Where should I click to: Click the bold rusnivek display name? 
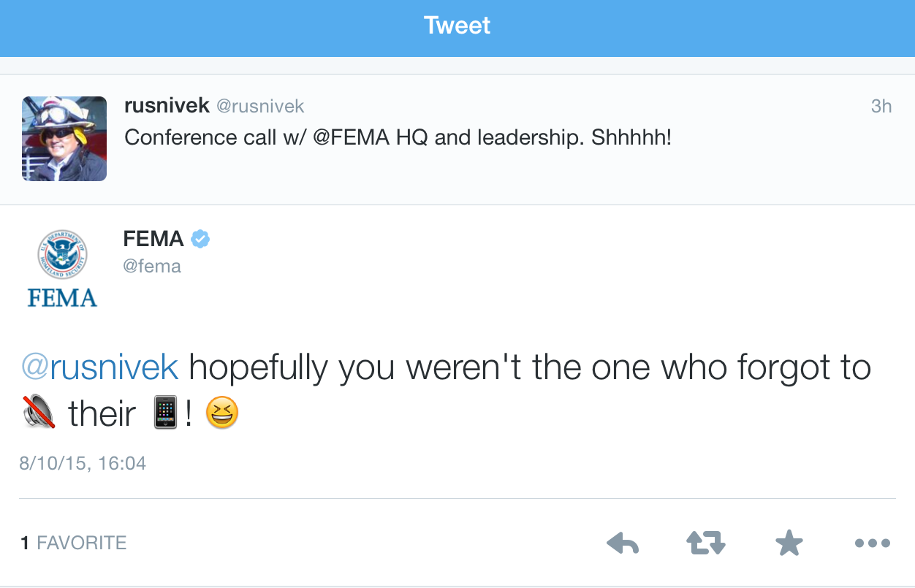coord(167,106)
